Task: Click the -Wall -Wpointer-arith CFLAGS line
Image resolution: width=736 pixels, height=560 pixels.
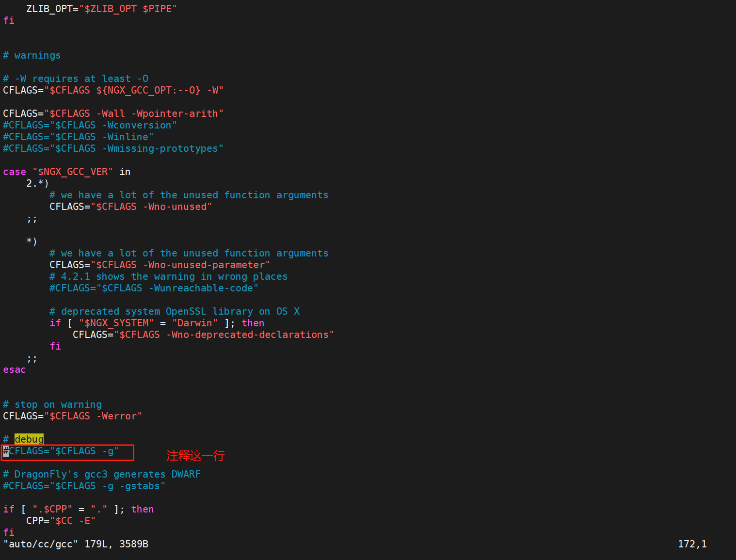Action: 113,113
